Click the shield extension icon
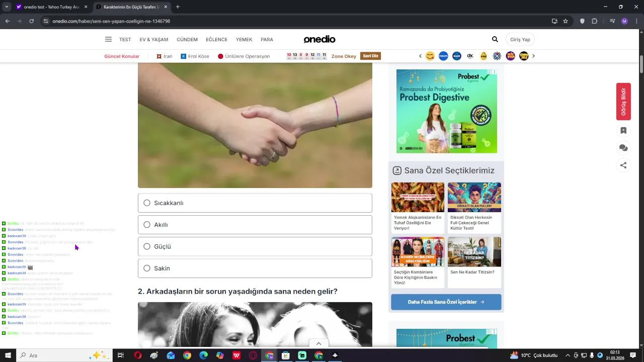Image resolution: width=644 pixels, height=362 pixels. pyautogui.click(x=582, y=21)
